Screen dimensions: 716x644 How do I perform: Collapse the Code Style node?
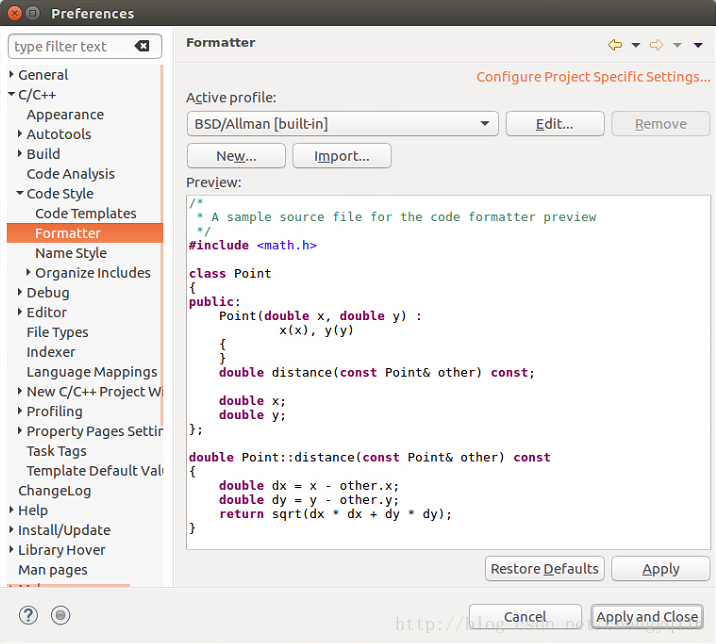point(20,193)
